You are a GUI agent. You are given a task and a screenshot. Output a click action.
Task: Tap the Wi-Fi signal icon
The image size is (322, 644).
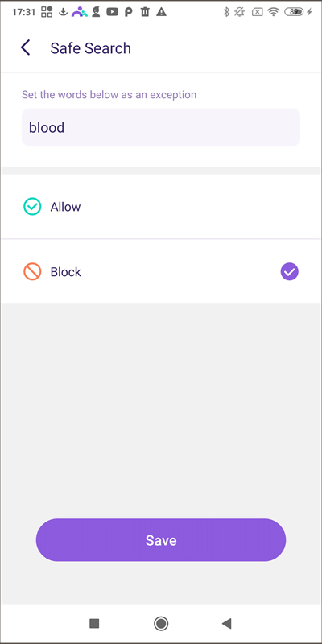point(273,12)
